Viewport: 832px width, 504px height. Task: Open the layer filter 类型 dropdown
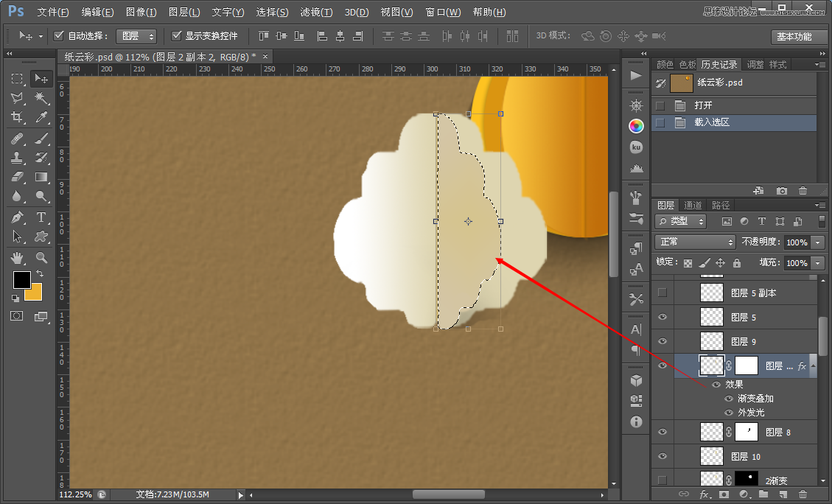[681, 221]
